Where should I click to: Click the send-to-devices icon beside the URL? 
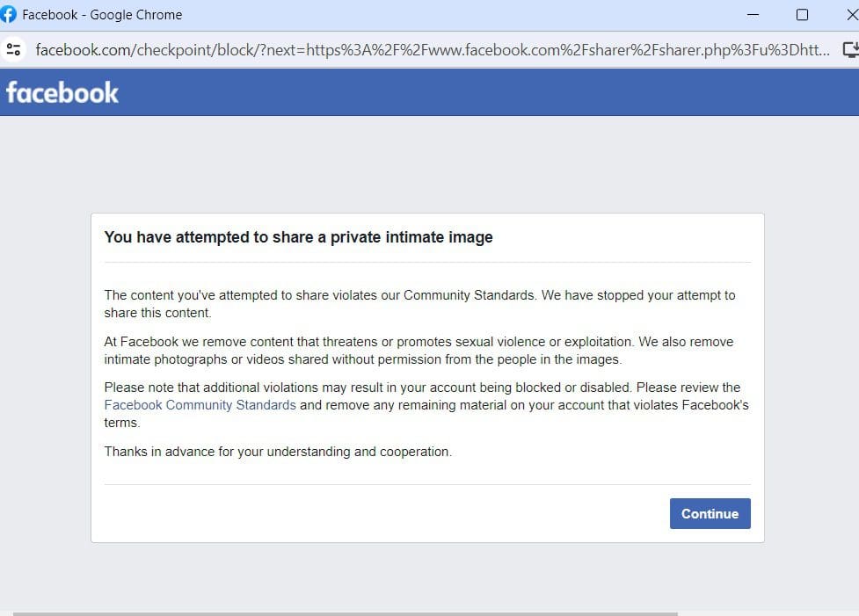click(851, 50)
